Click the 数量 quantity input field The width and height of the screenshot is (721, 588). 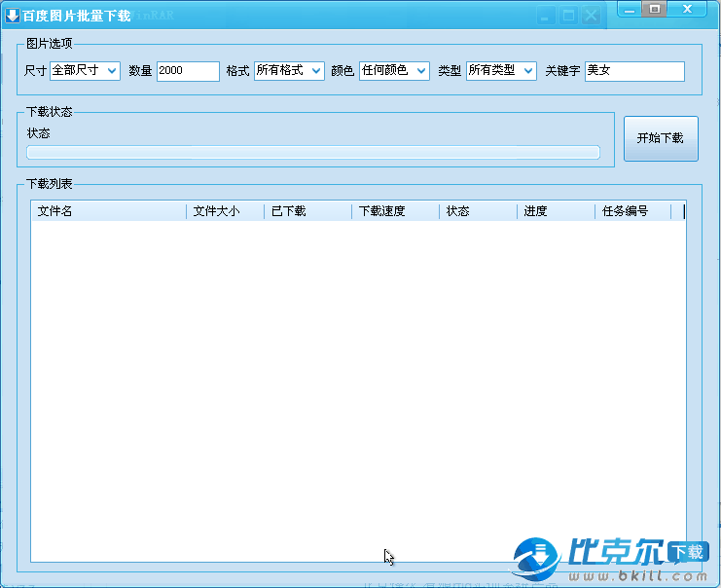(188, 71)
